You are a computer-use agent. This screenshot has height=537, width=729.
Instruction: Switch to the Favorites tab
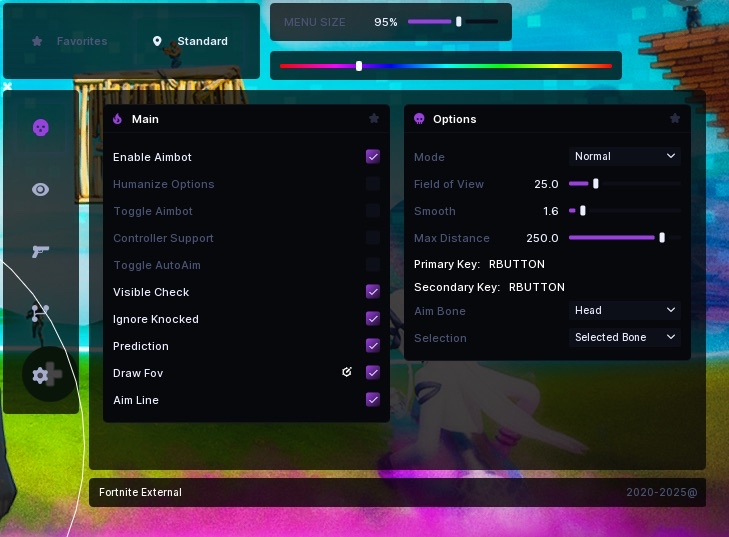tap(70, 42)
